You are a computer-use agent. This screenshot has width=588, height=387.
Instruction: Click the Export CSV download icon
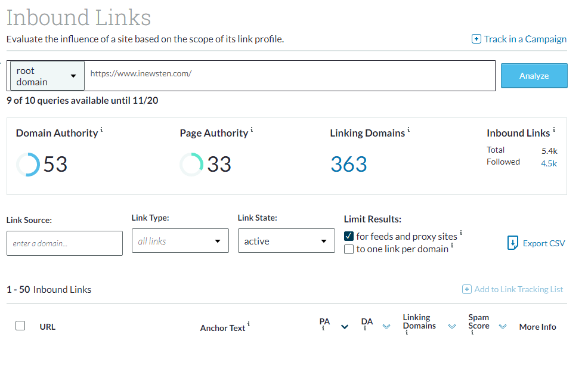click(x=512, y=243)
